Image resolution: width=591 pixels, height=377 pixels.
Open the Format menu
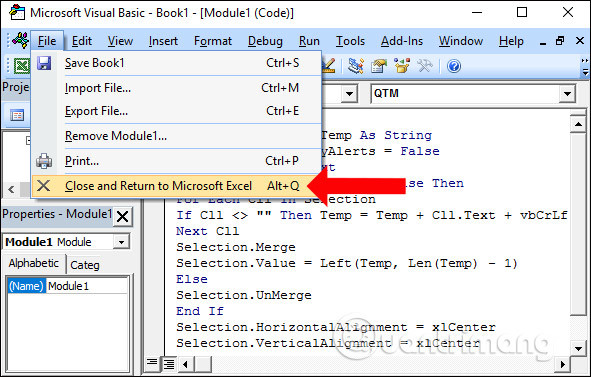pyautogui.click(x=213, y=41)
